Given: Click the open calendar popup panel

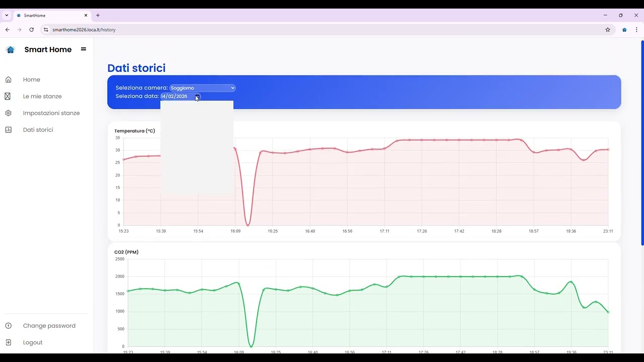Looking at the screenshot, I should 197,147.
